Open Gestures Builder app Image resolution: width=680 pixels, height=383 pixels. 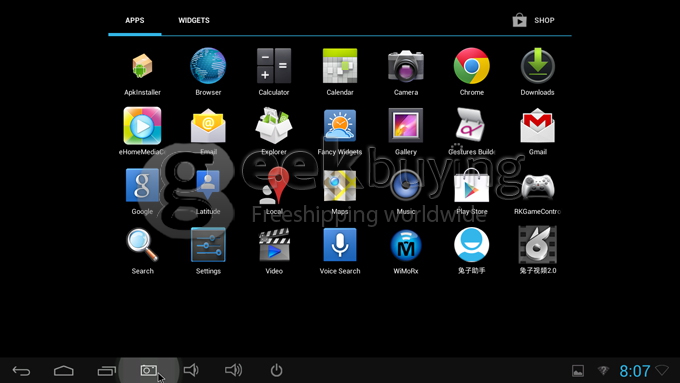tap(472, 125)
